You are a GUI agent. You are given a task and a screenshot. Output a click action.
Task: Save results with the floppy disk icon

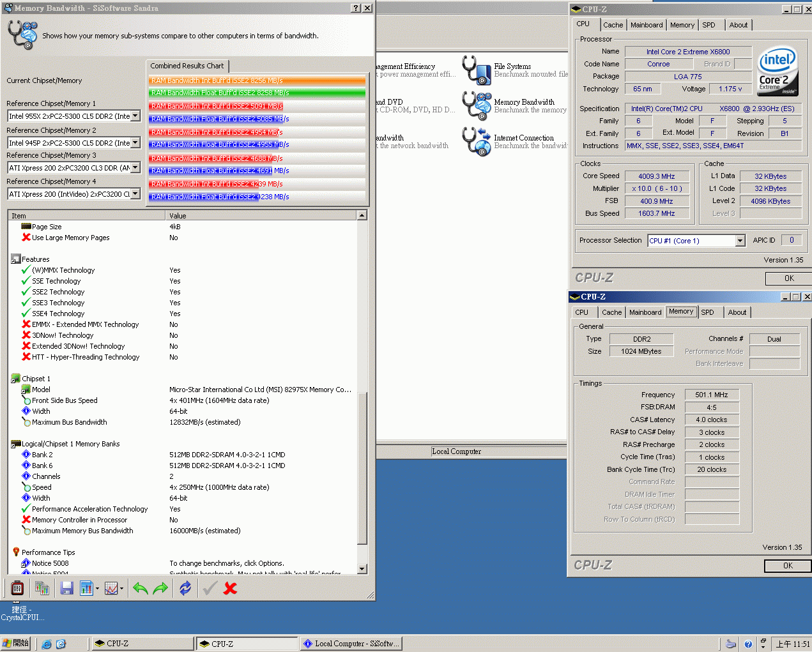66,588
